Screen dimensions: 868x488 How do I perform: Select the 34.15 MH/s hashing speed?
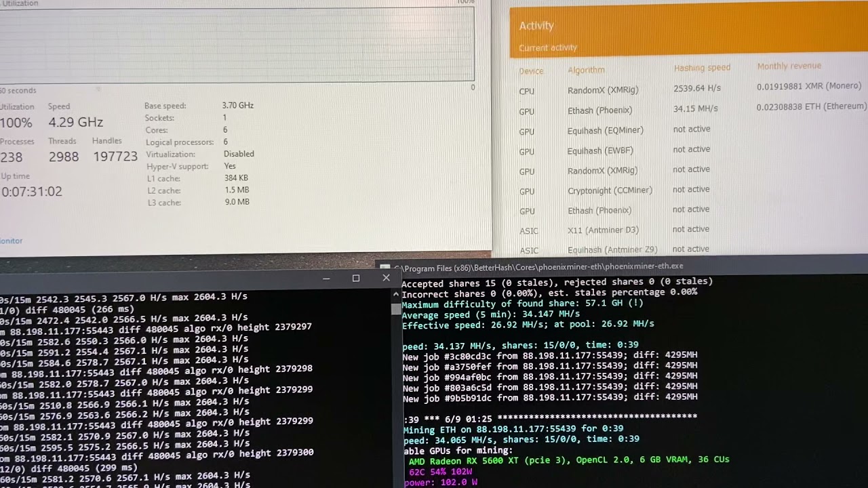coord(696,108)
